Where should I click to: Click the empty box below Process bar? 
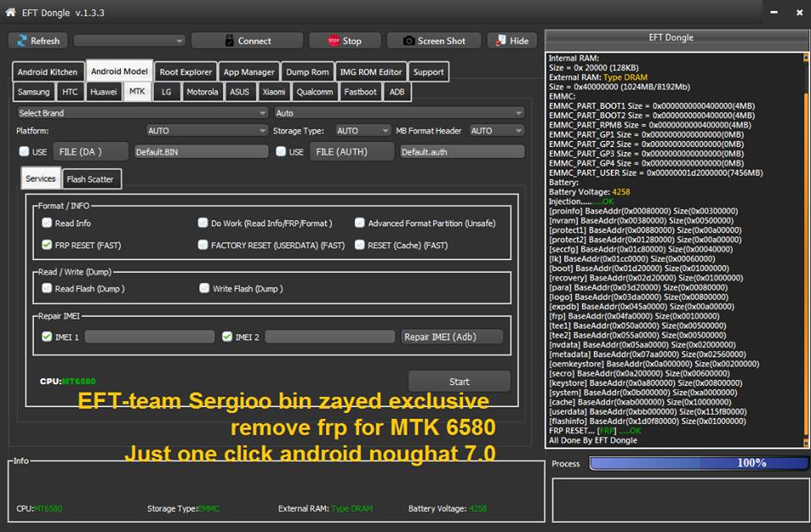click(x=681, y=500)
